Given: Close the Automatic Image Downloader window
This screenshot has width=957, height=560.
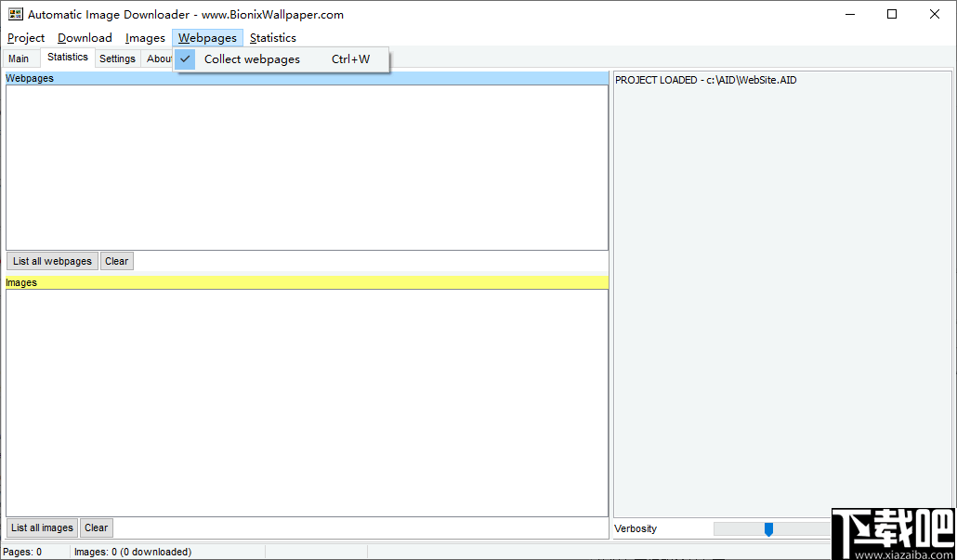Looking at the screenshot, I should [x=935, y=15].
